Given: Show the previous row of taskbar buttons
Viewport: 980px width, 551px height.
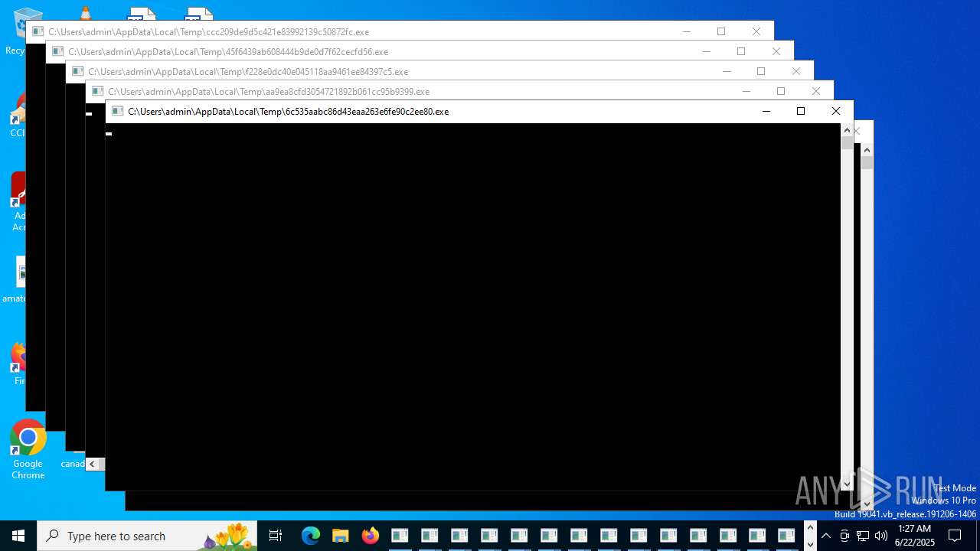Looking at the screenshot, I should [x=810, y=528].
